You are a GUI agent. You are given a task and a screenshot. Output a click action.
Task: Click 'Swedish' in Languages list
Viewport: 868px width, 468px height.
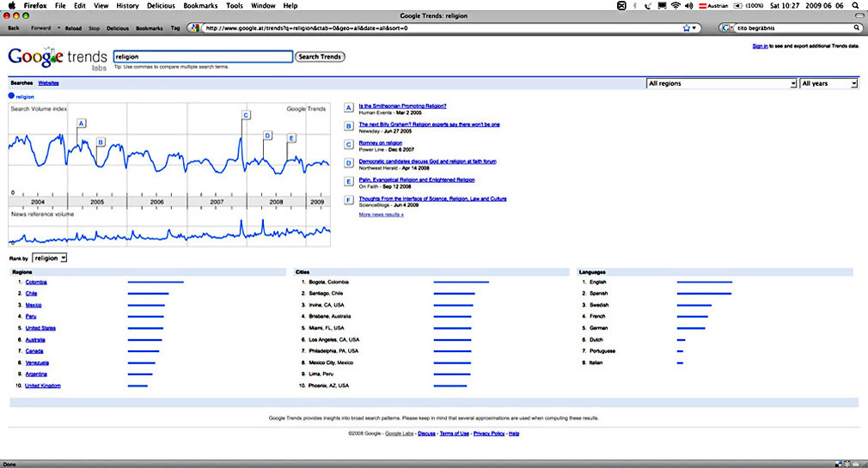[599, 305]
